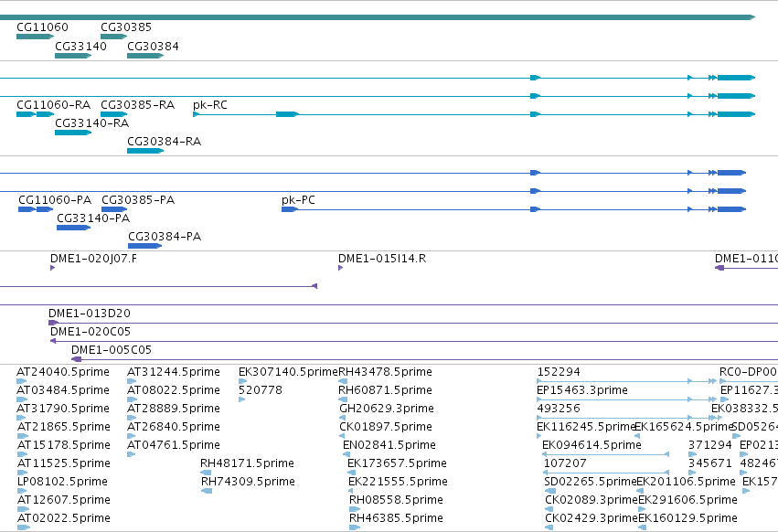Open EST AT26840.5prime
The height and width of the screenshot is (532, 778).
pos(174,427)
